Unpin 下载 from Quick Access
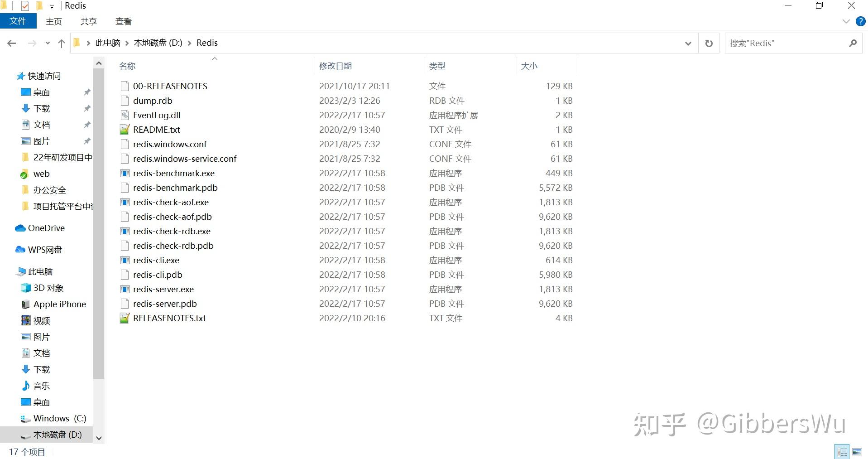The image size is (868, 459). pos(86,108)
